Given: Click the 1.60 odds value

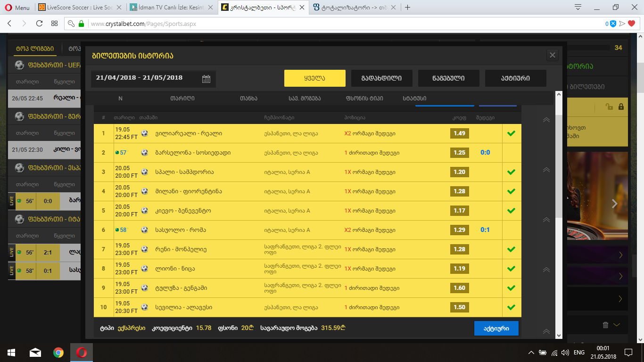Looking at the screenshot, I should 460,288.
